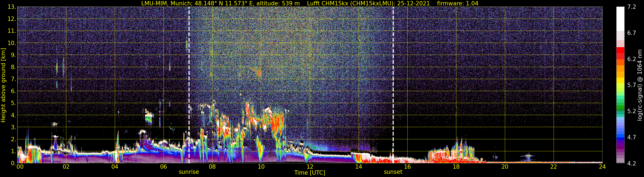Click the colorbar value 5.2
Screen dimensions: 644x177
click(632, 111)
